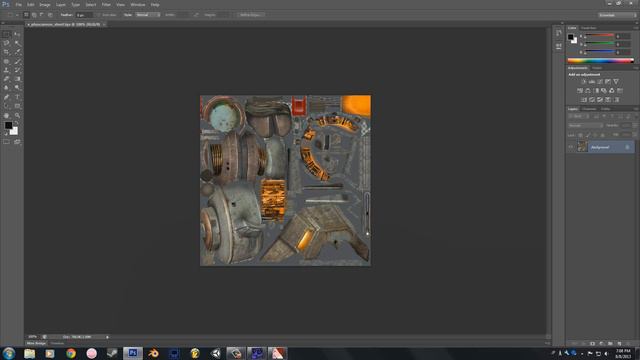This screenshot has width=640, height=360.
Task: Open the History panel icon in dock
Action: 558,33
